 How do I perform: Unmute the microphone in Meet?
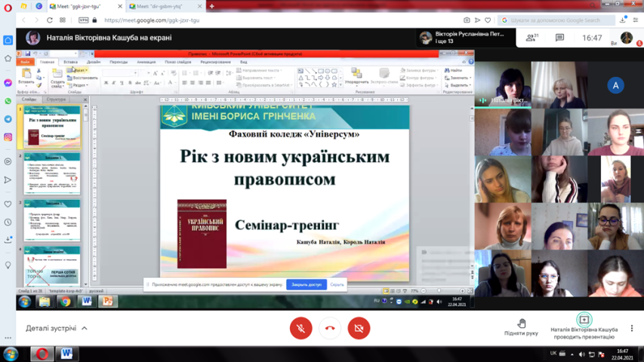[x=300, y=328]
